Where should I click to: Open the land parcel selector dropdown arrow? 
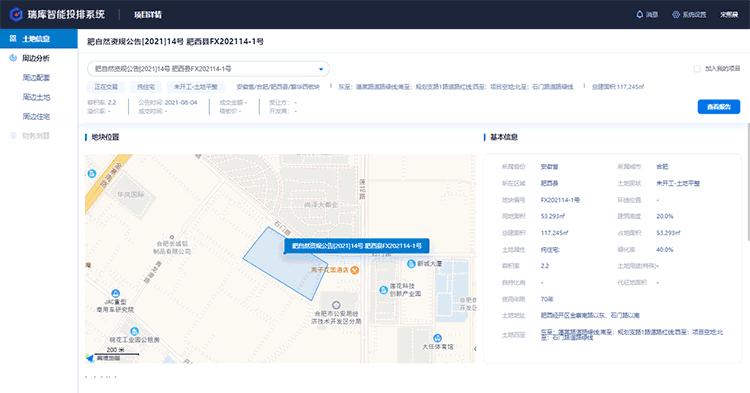pos(321,69)
